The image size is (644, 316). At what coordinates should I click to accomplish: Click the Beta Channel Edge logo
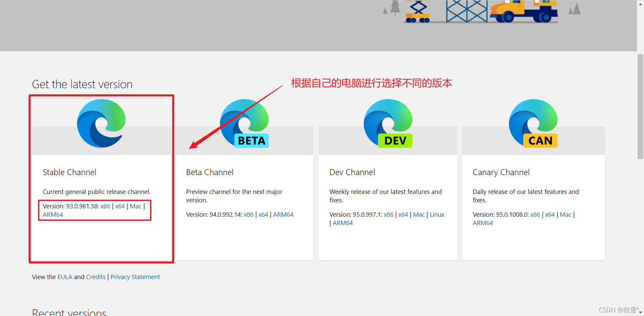245,123
